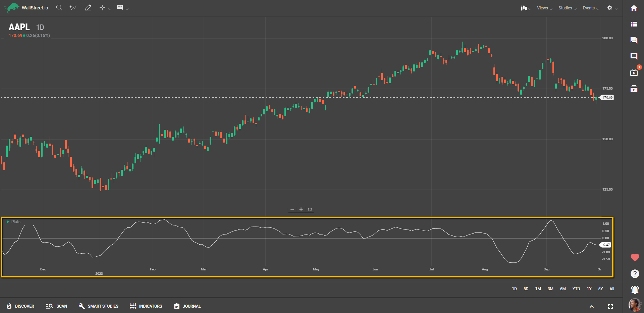Open the alerts bell icon

coord(635,290)
